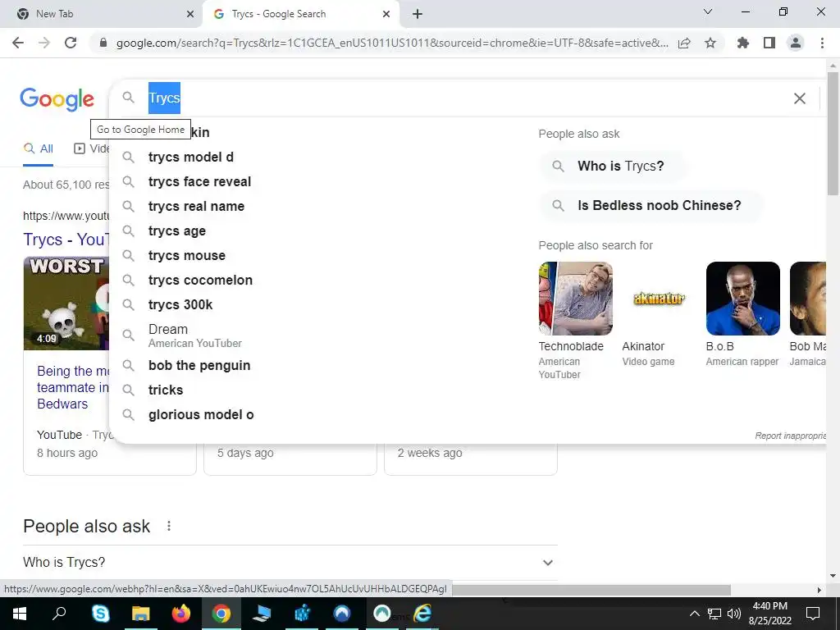840x630 pixels.
Task: Open People also ask three-dot options
Action: pos(169,526)
